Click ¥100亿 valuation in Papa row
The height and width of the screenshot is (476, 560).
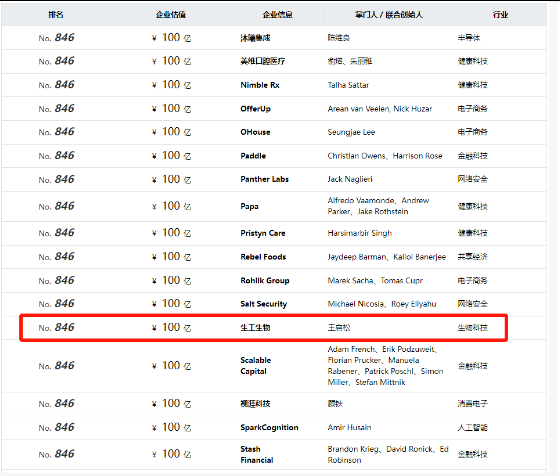[171, 206]
